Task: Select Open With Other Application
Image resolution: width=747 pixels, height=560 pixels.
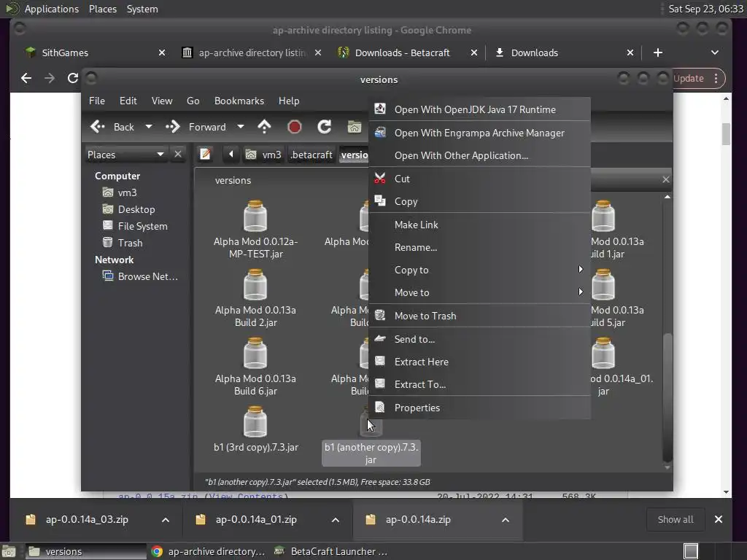Action: coord(480,156)
